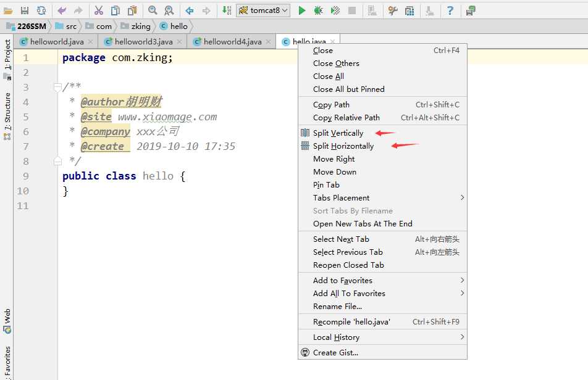Choose Close in the context menu
The image size is (588, 380).
pyautogui.click(x=382, y=50)
